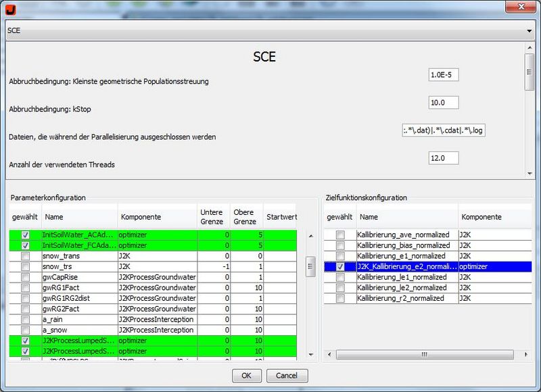Edit the kStop value field
This screenshot has height=392, width=541.
[x=443, y=103]
